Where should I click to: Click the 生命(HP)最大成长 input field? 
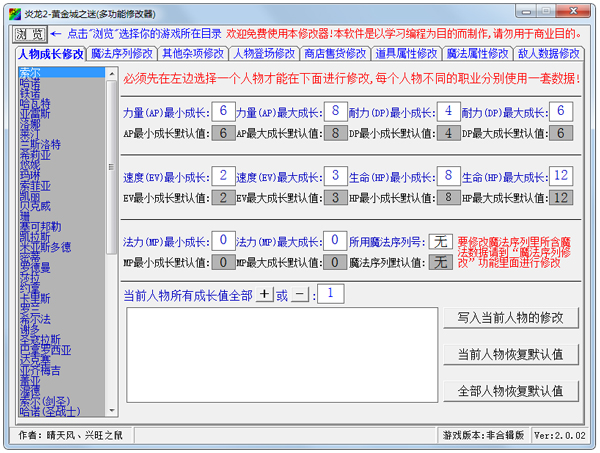561,176
